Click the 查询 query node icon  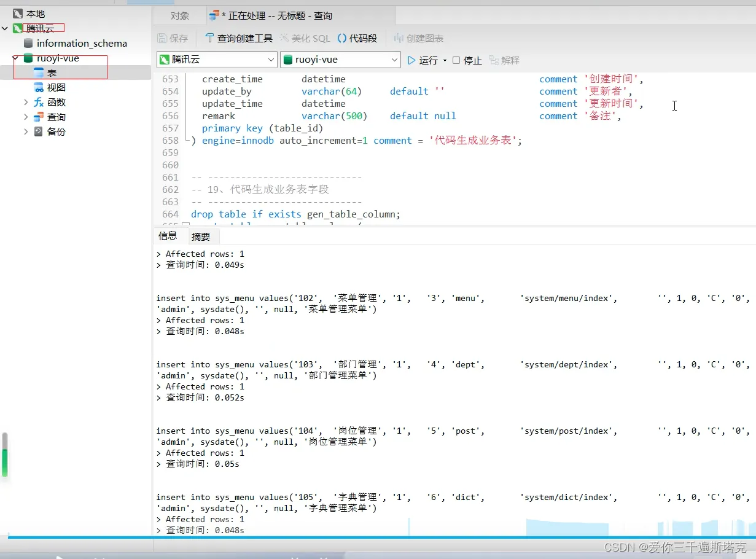(x=39, y=117)
